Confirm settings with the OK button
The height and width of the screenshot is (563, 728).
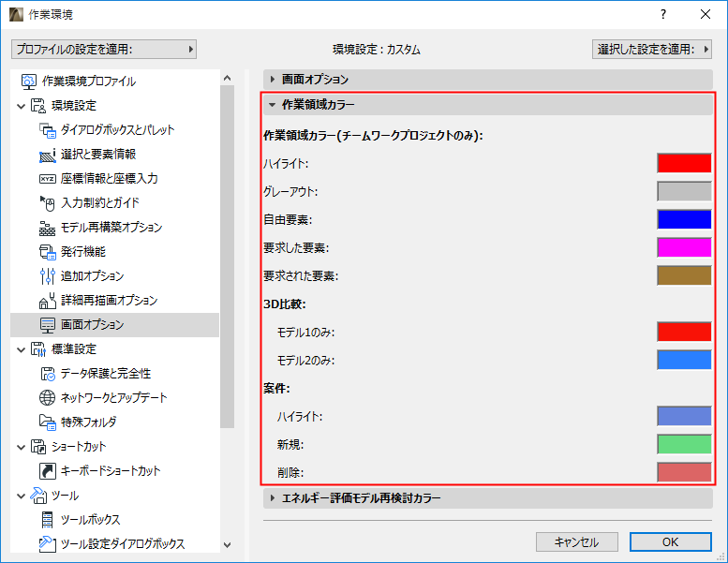coord(670,541)
